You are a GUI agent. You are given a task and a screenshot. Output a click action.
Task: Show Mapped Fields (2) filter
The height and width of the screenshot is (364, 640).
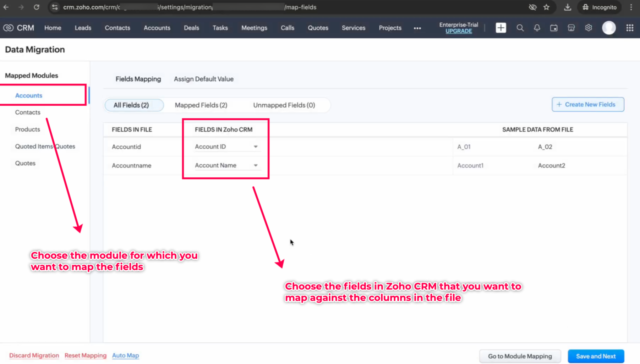[x=201, y=105]
